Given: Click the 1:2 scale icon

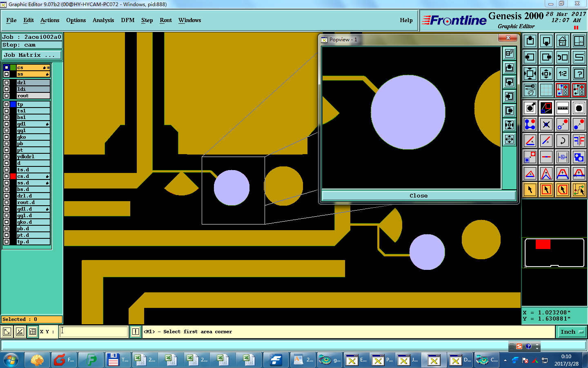Looking at the screenshot, I should tap(562, 74).
